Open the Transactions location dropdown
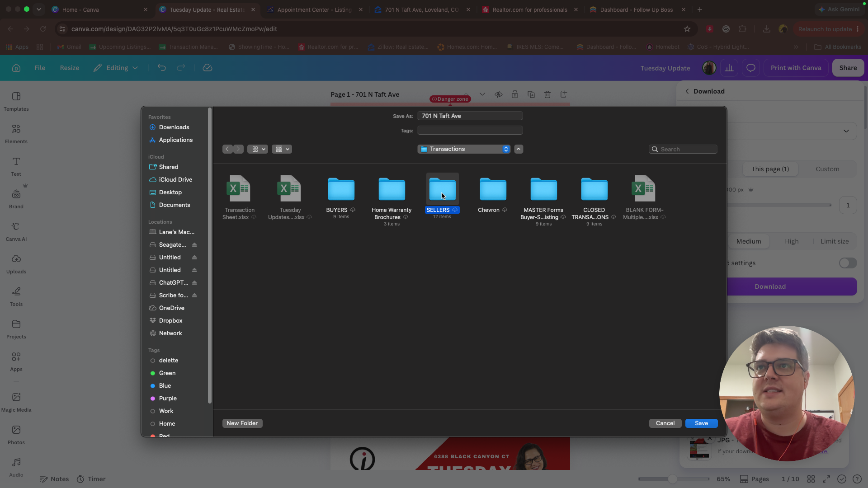Screen dimensions: 868x488 pos(464,149)
